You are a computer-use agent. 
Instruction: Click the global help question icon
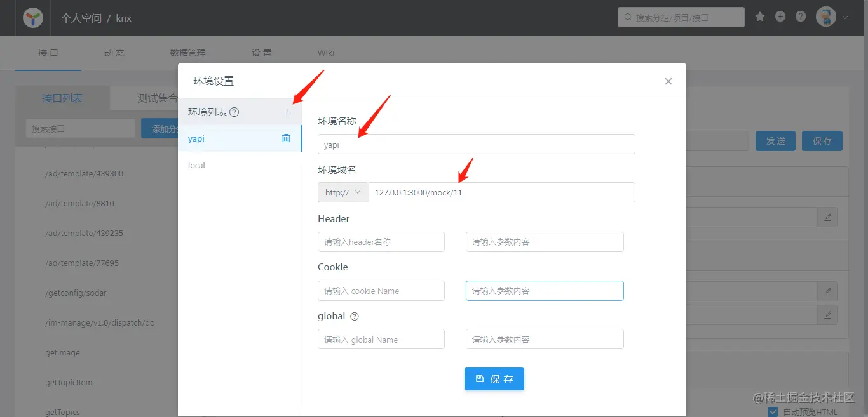coord(355,316)
